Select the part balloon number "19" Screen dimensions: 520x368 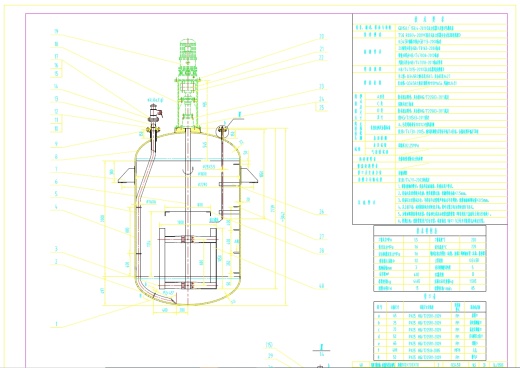[56, 32]
